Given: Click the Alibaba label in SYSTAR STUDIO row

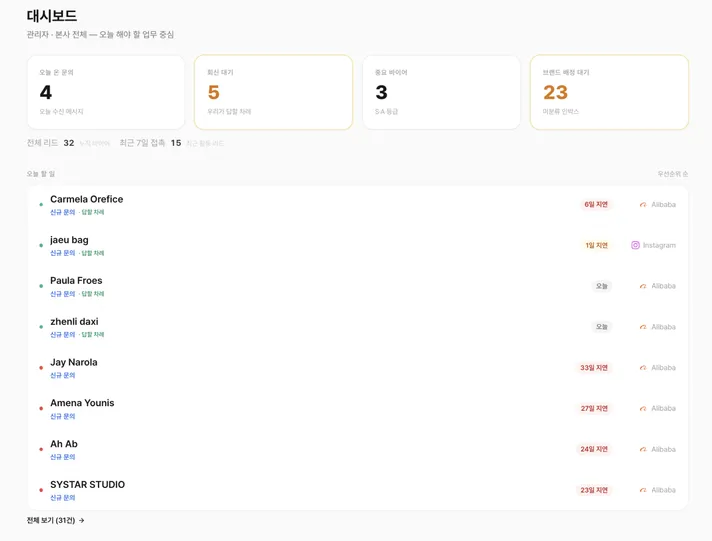Looking at the screenshot, I should point(663,490).
